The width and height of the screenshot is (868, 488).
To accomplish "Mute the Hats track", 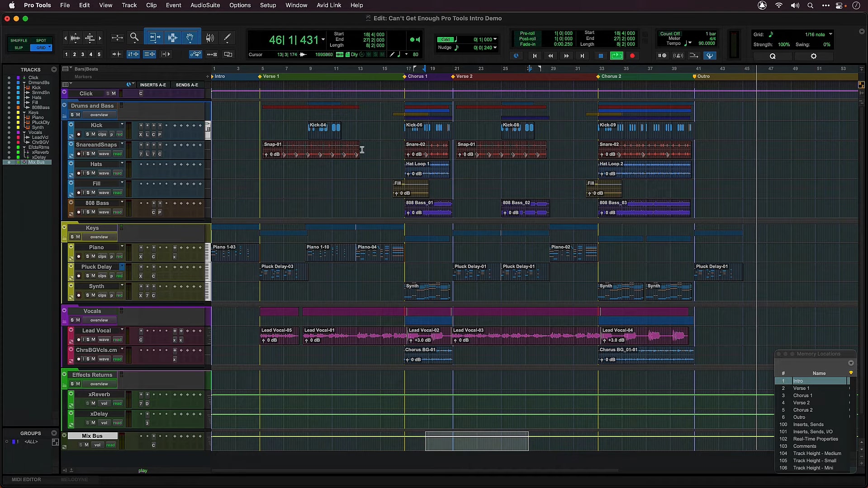I will [x=94, y=173].
